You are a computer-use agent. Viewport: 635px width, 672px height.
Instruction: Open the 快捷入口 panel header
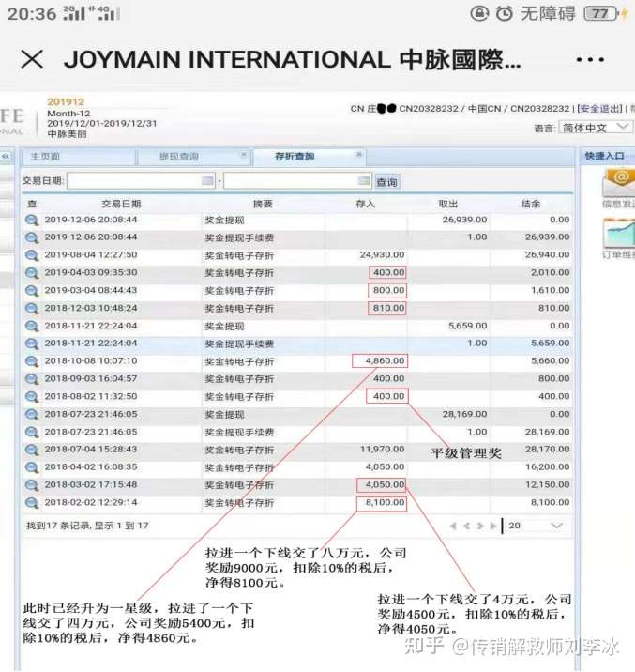(607, 157)
